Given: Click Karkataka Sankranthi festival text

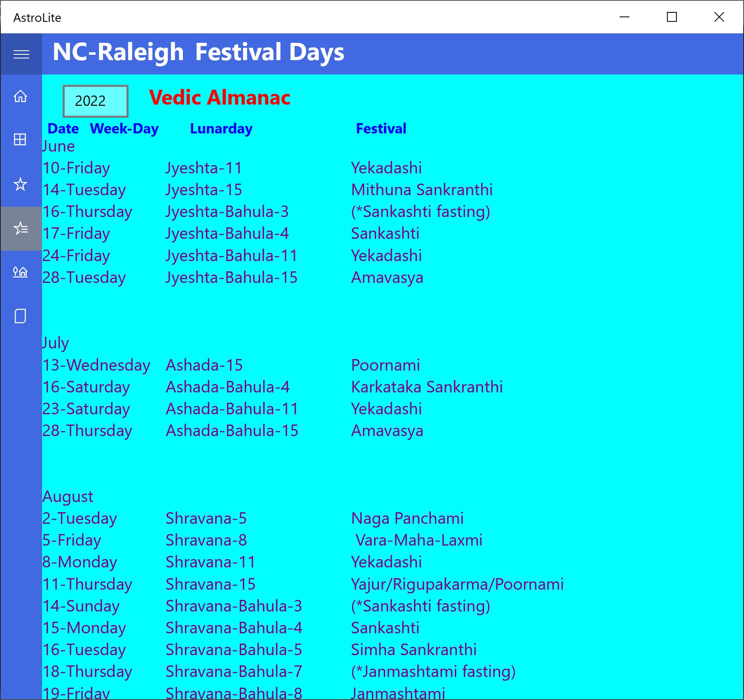Looking at the screenshot, I should pos(427,387).
